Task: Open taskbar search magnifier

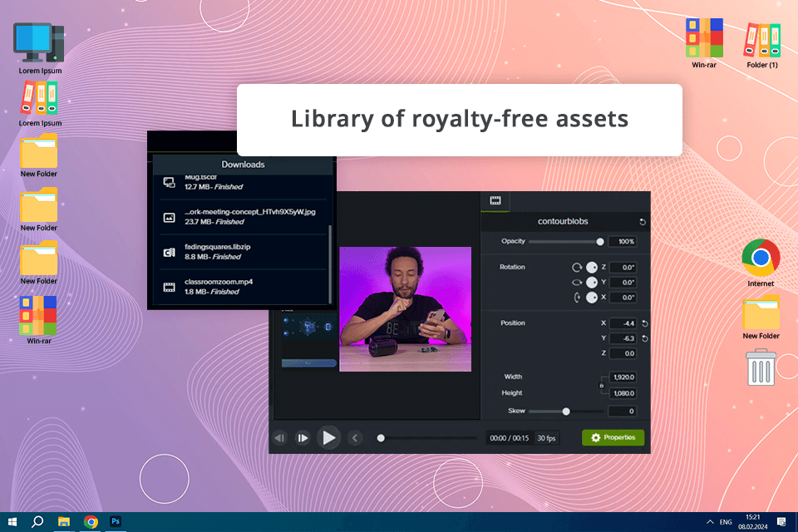Action: (x=37, y=522)
